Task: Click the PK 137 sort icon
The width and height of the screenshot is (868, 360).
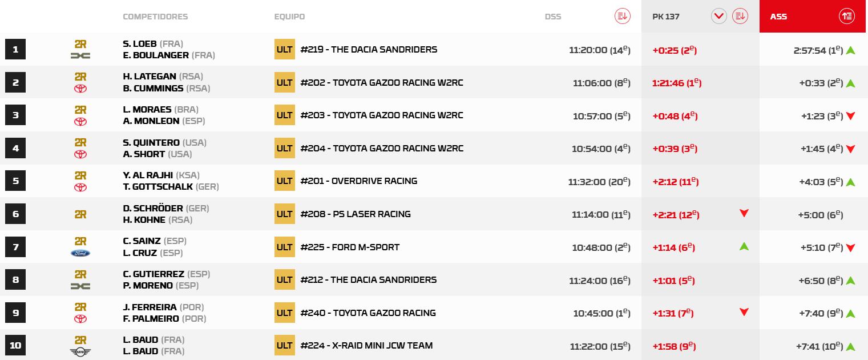Action: tap(740, 17)
